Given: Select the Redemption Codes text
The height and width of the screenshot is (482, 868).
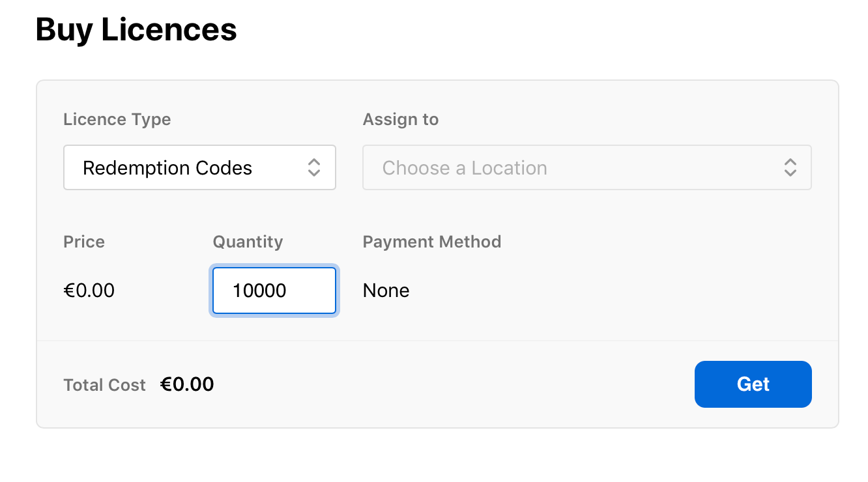Looking at the screenshot, I should pyautogui.click(x=167, y=168).
